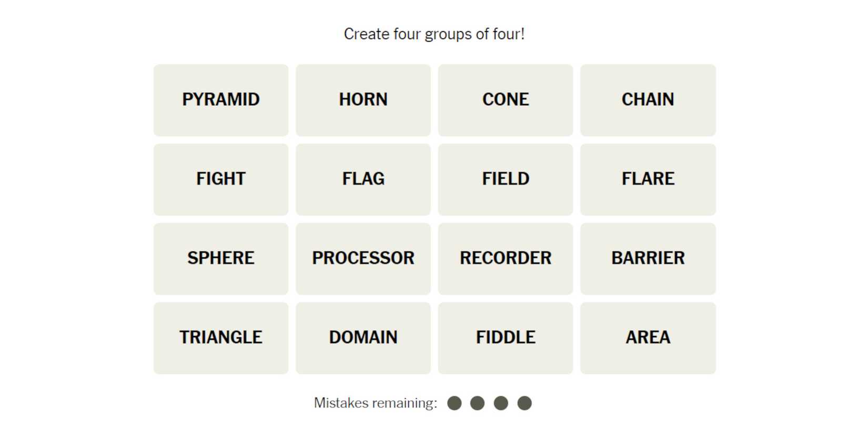The height and width of the screenshot is (434, 868).
Task: Click the first mistakes remaining dot
Action: click(455, 403)
